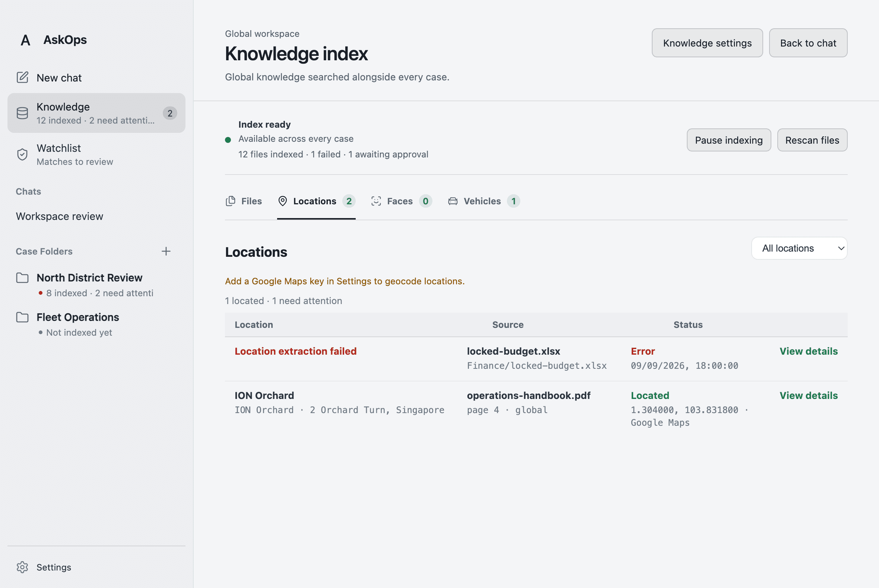Click the Location extraction failed text
This screenshot has width=879, height=588.
pyautogui.click(x=295, y=351)
